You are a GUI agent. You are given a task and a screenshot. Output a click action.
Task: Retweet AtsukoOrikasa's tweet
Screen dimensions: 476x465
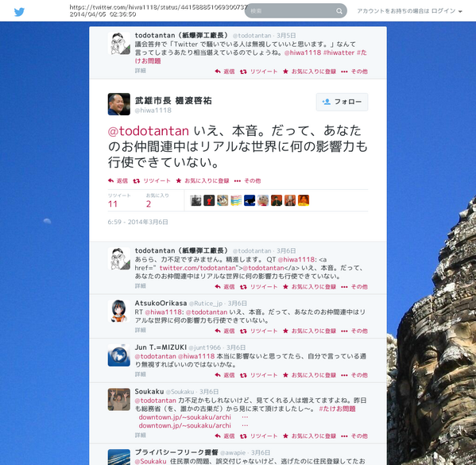point(258,331)
